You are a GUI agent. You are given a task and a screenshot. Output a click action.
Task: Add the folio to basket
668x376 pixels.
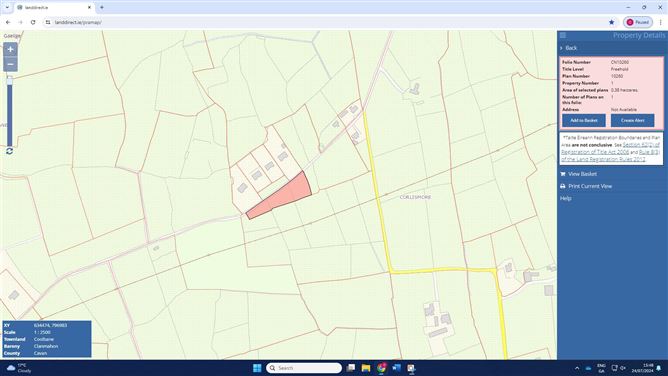[x=584, y=121]
